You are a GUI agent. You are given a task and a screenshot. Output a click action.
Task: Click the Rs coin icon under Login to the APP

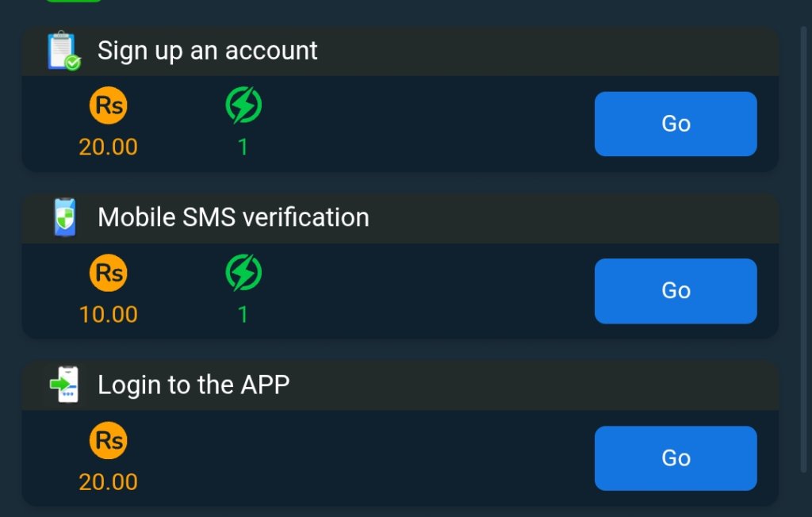tap(109, 440)
